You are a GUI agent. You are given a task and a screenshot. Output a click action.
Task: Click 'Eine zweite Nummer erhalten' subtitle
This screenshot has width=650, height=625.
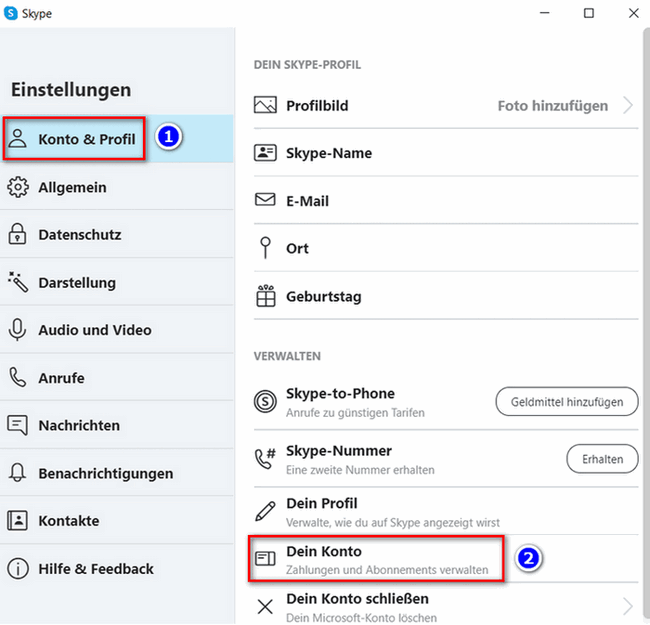click(360, 470)
